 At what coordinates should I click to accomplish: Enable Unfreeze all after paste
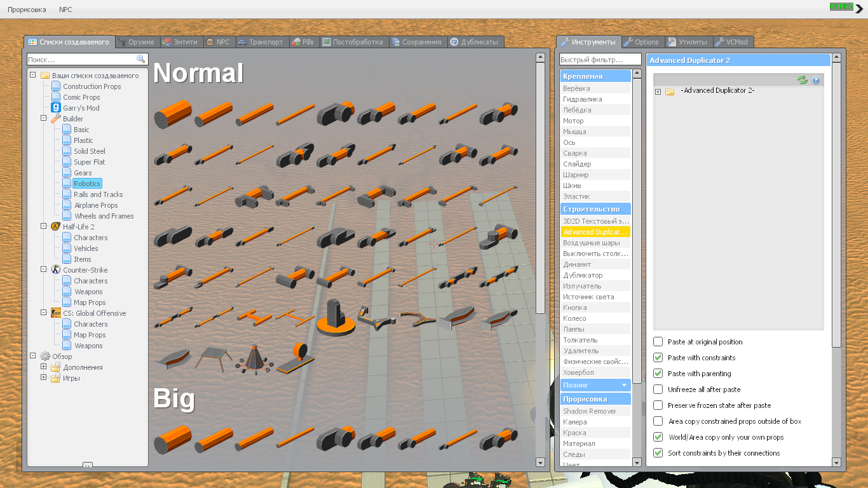[658, 390]
